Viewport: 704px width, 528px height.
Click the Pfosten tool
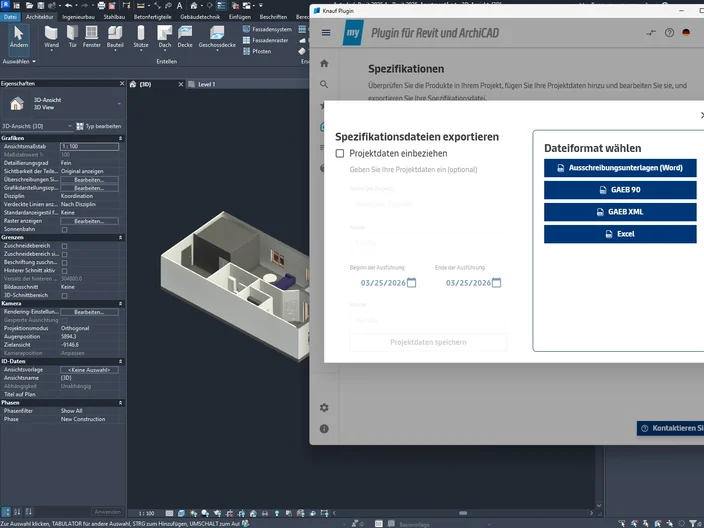click(x=257, y=51)
